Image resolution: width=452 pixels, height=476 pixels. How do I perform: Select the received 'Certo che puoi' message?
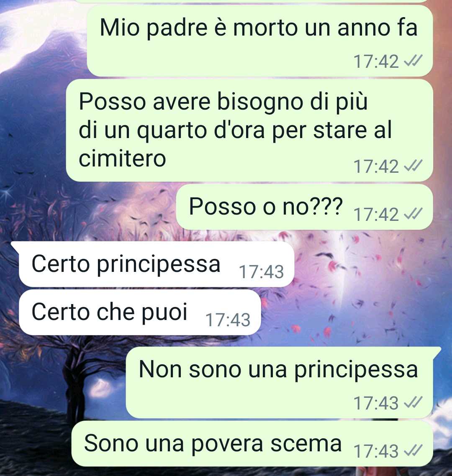[140, 312]
